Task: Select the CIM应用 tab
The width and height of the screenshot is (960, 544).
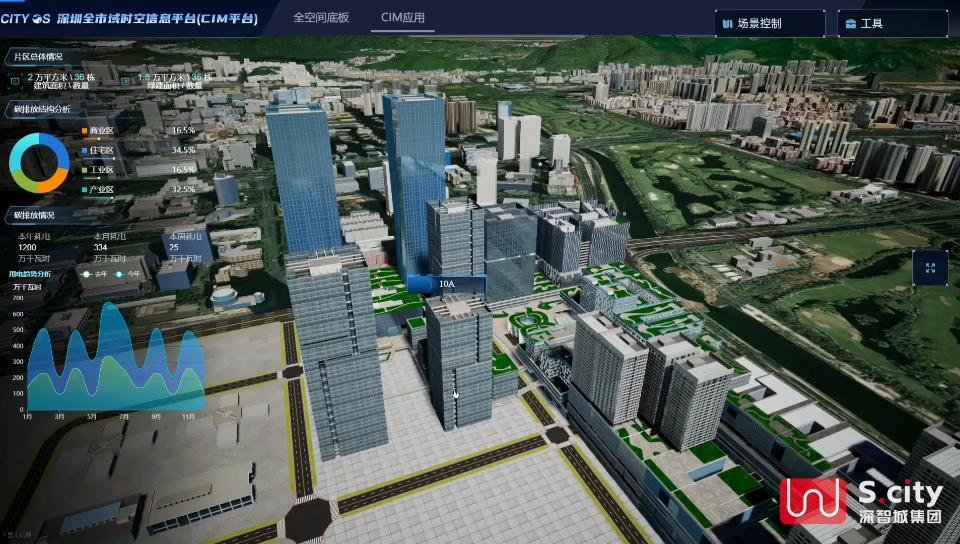Action: [x=402, y=18]
